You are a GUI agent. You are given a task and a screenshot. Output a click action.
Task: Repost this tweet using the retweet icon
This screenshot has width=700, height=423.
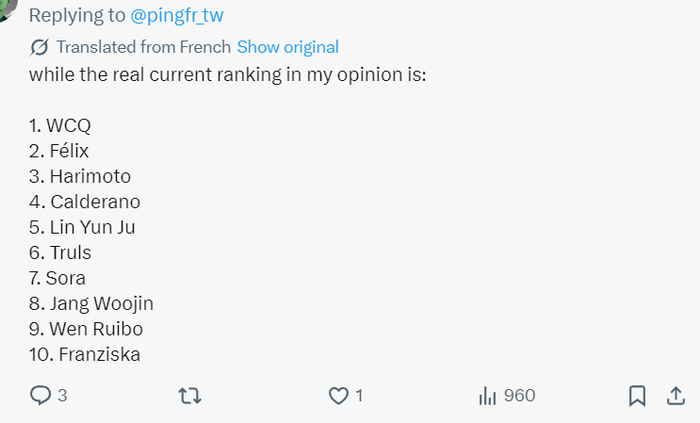(x=188, y=396)
